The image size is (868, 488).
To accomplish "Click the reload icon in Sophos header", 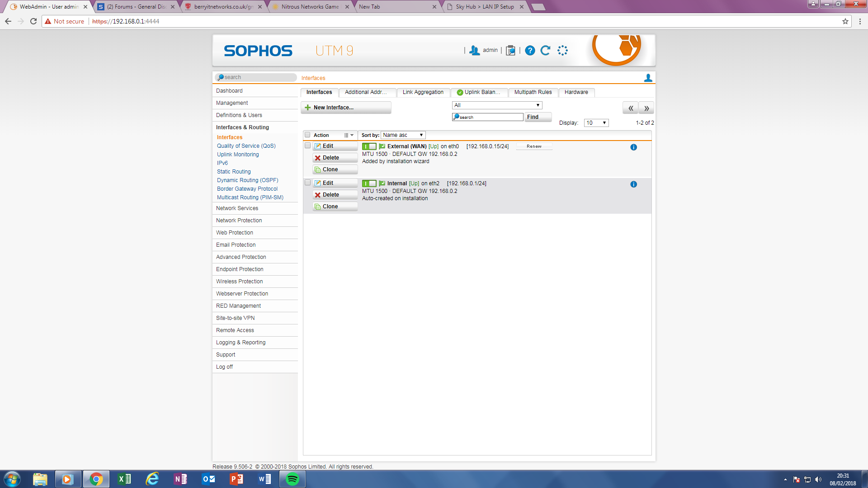I will tap(546, 51).
